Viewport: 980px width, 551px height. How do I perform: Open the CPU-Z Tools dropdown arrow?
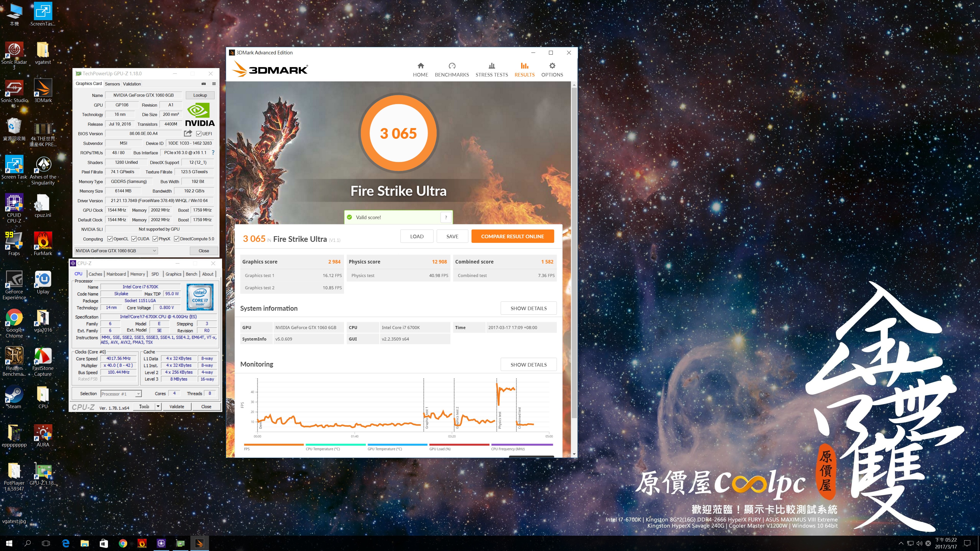pos(158,407)
